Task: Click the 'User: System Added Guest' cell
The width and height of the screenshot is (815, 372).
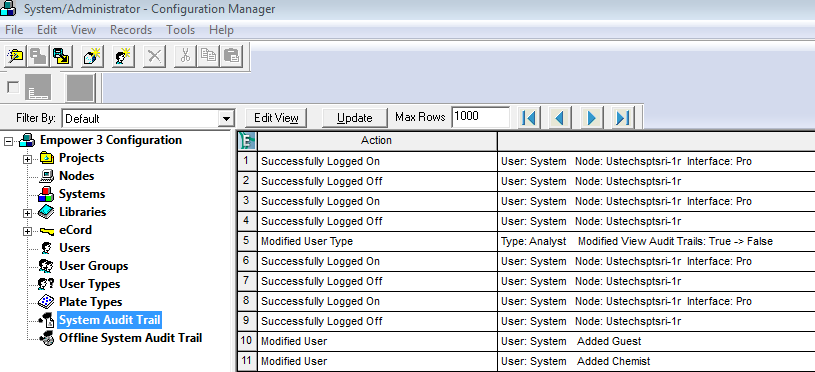Action: point(656,341)
